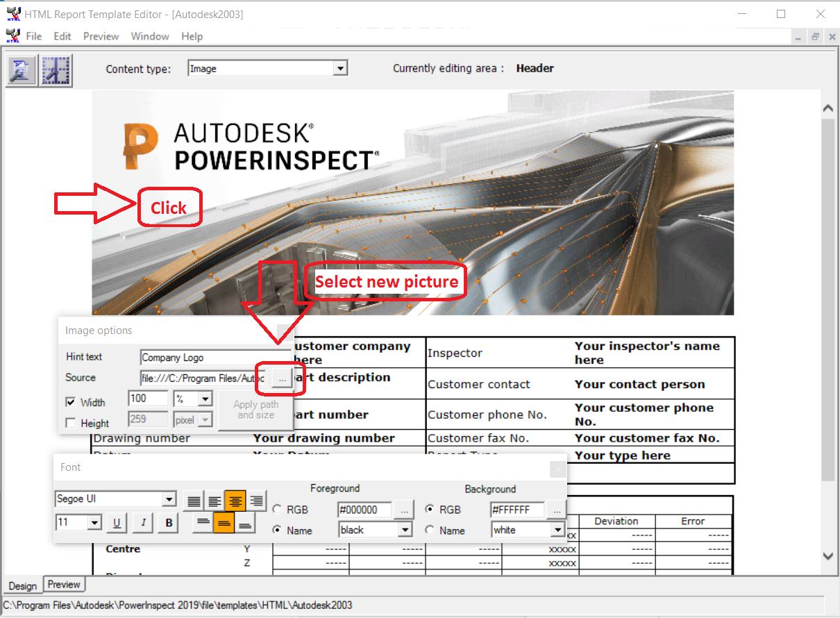Select right text alignment

[x=256, y=500]
